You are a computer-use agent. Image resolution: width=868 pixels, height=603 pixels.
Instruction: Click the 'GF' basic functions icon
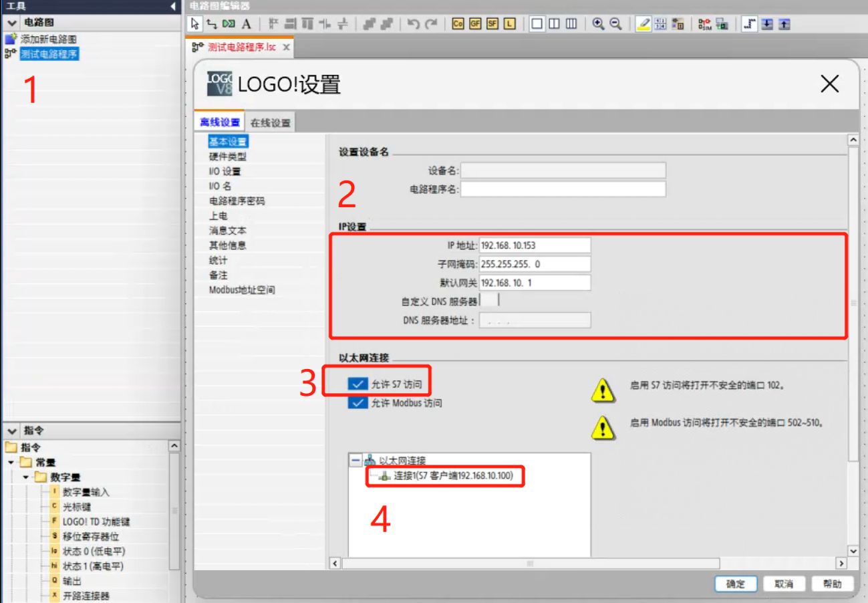475,24
